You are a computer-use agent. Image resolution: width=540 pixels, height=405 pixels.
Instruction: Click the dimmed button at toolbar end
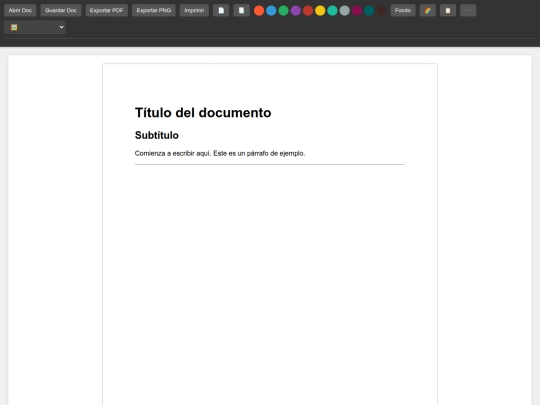pos(468,10)
